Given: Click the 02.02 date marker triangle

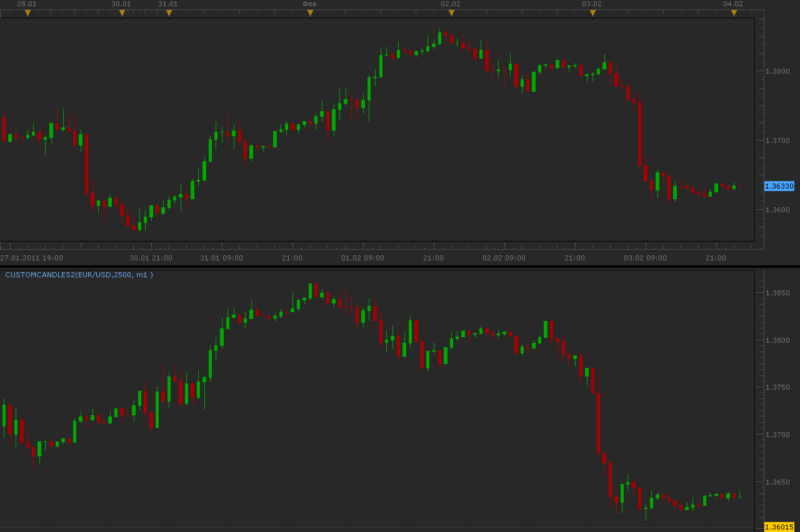Looking at the screenshot, I should 451,13.
